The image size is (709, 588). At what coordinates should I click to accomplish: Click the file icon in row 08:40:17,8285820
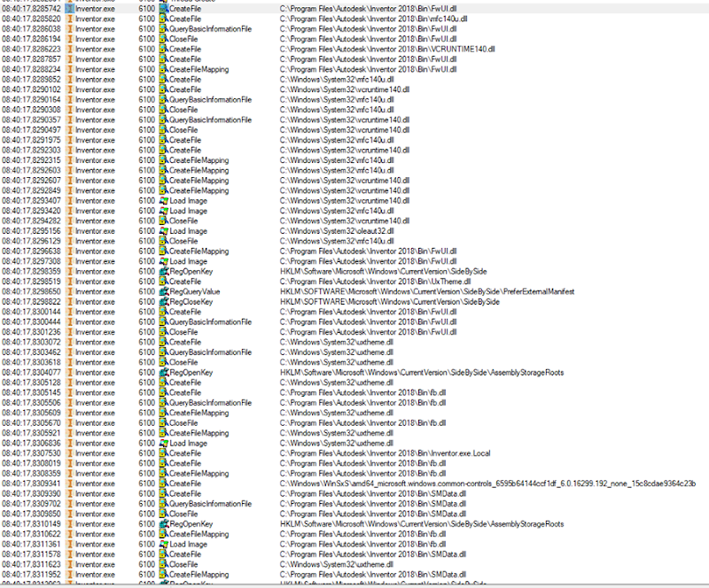[x=164, y=19]
